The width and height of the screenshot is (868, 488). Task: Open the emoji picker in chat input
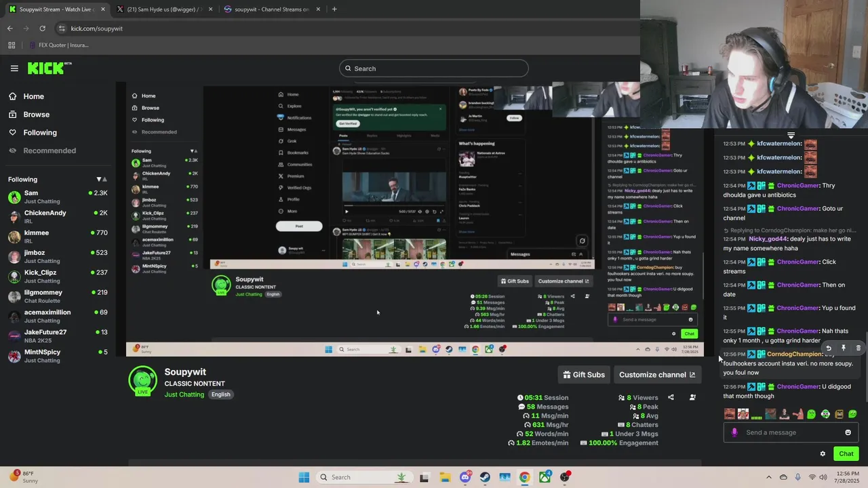[848, 432]
